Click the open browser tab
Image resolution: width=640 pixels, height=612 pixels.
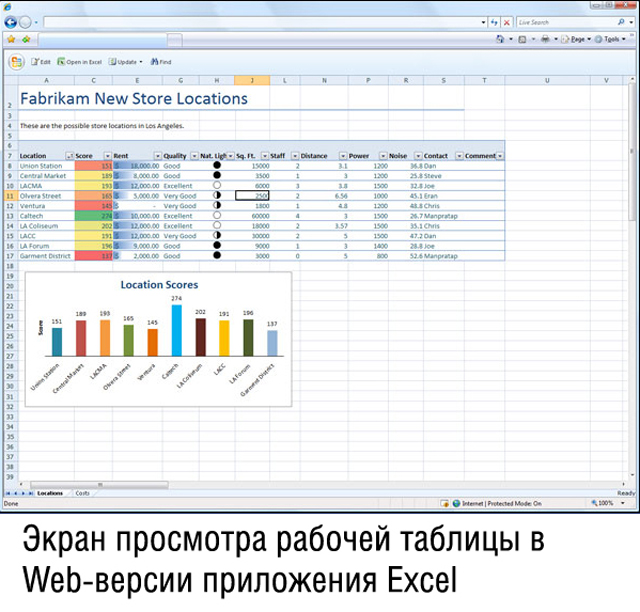pyautogui.click(x=102, y=40)
